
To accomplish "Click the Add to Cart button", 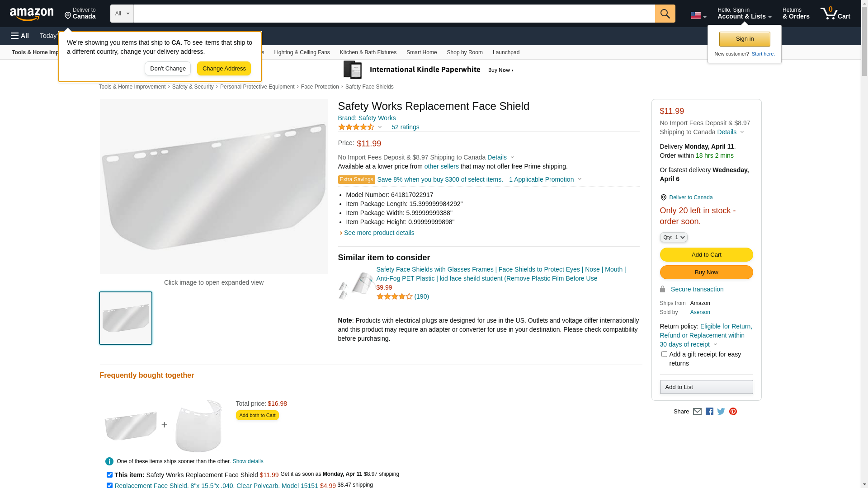I will pyautogui.click(x=706, y=255).
